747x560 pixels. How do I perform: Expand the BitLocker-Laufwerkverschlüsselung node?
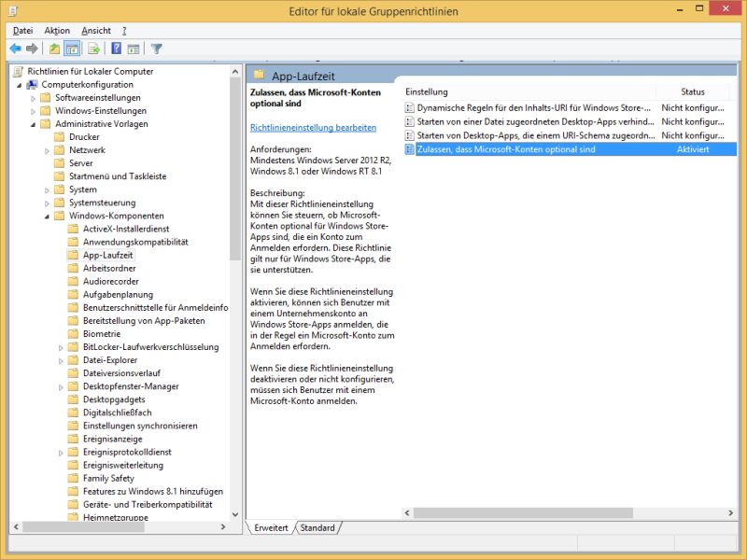click(61, 347)
